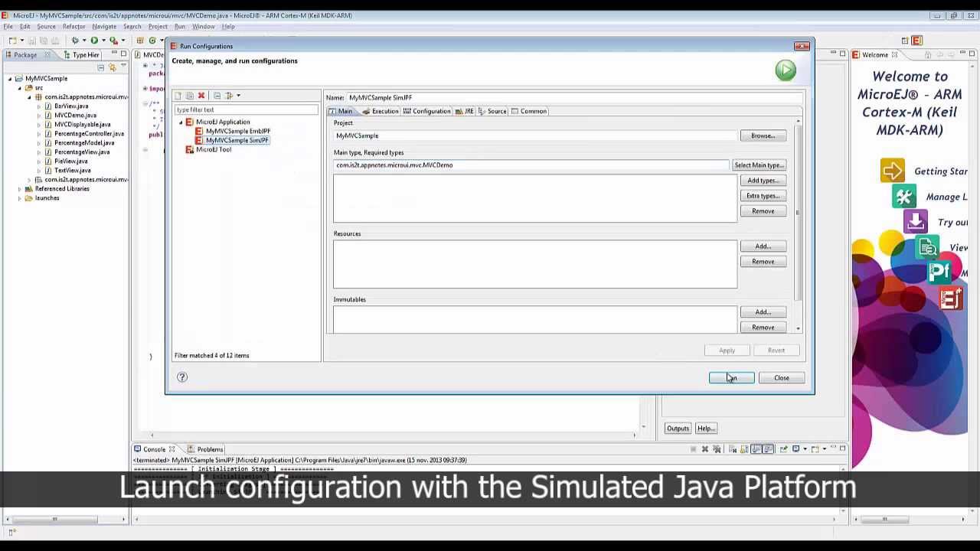The height and width of the screenshot is (551, 980).
Task: Open filter launch configurations icon
Action: click(x=228, y=96)
